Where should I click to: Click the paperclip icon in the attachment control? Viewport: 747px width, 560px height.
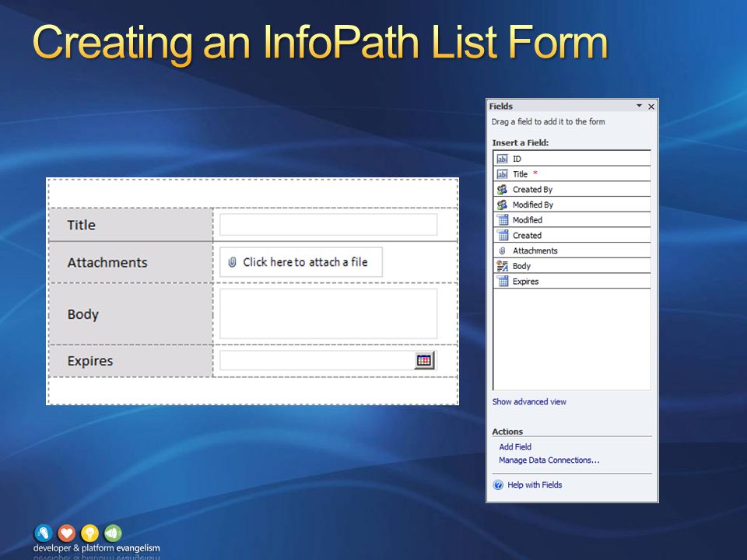232,262
